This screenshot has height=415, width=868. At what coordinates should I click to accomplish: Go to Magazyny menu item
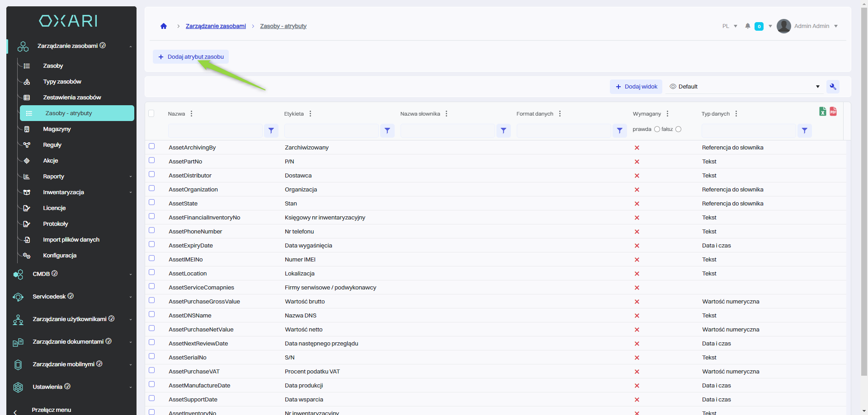click(57, 129)
